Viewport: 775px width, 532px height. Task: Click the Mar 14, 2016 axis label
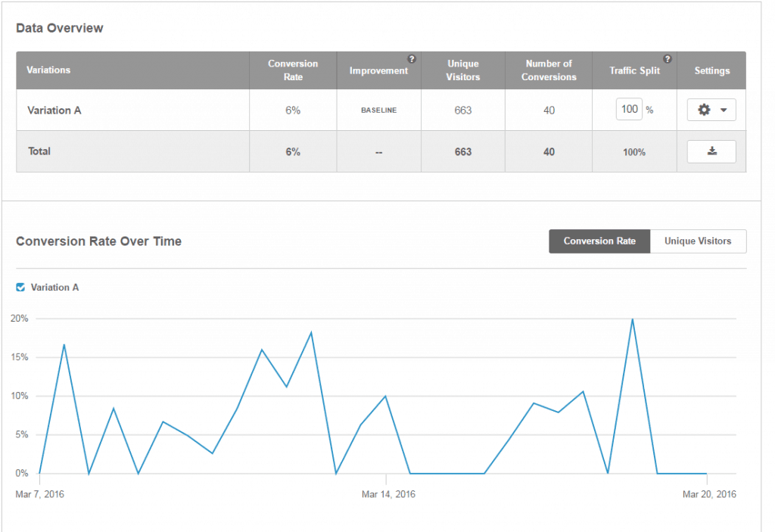pos(388,494)
